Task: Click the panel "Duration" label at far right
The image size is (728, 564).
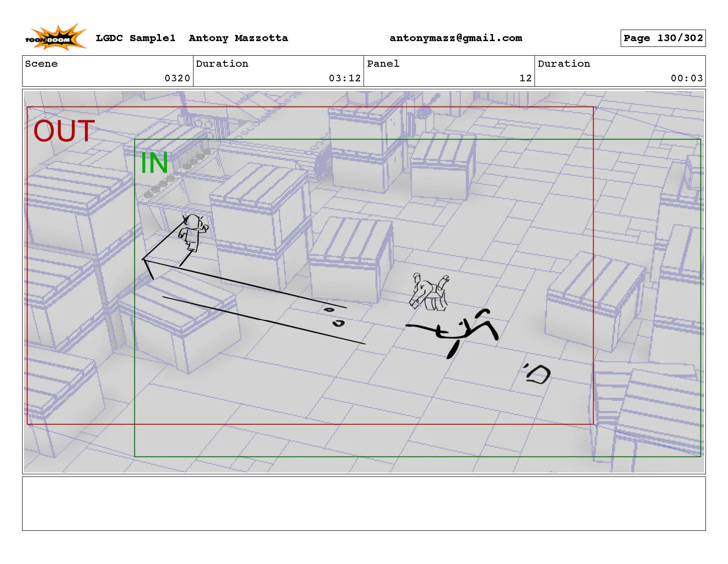Action: (564, 64)
